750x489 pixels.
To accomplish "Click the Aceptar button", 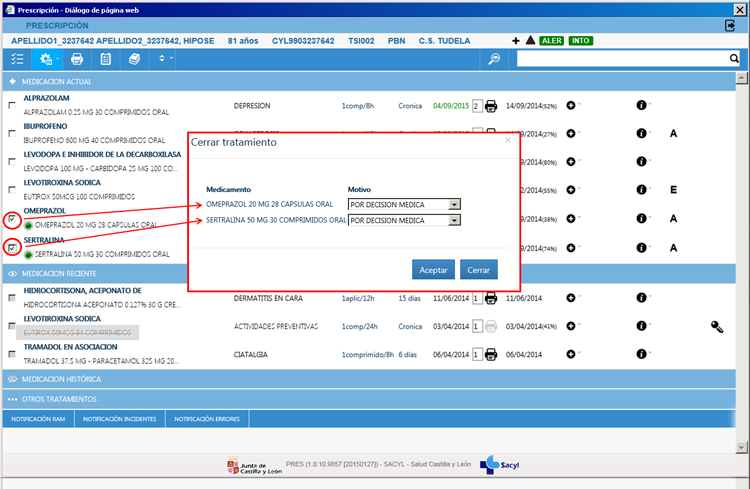I will point(433,269).
